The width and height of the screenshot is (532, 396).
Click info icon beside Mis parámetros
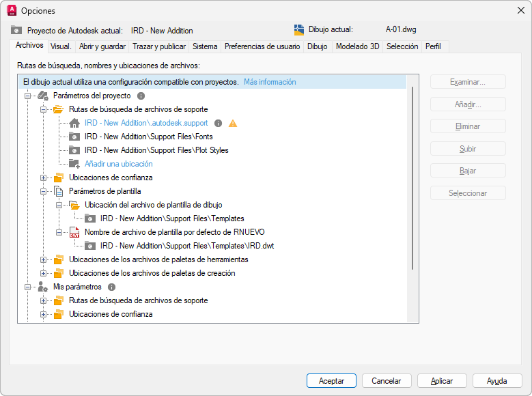(111, 287)
